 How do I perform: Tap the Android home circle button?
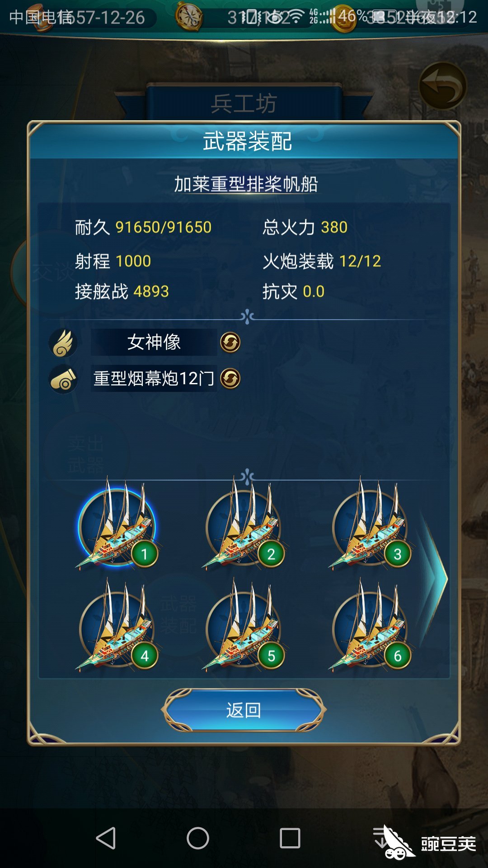pyautogui.click(x=198, y=839)
